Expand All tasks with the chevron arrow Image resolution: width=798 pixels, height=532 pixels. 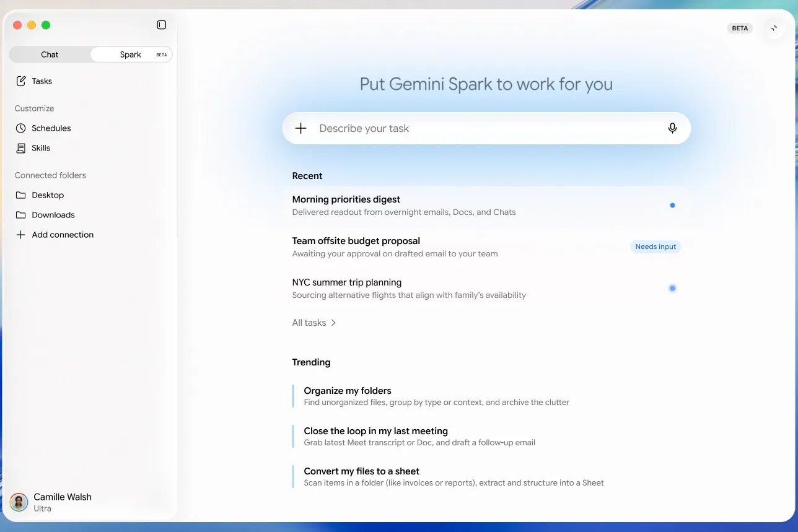pyautogui.click(x=333, y=323)
